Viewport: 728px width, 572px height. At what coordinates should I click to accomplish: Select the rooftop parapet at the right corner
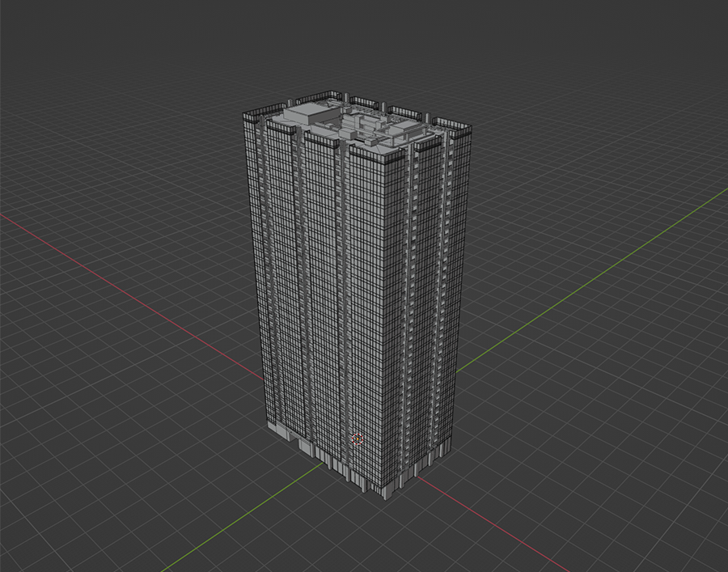click(x=453, y=127)
